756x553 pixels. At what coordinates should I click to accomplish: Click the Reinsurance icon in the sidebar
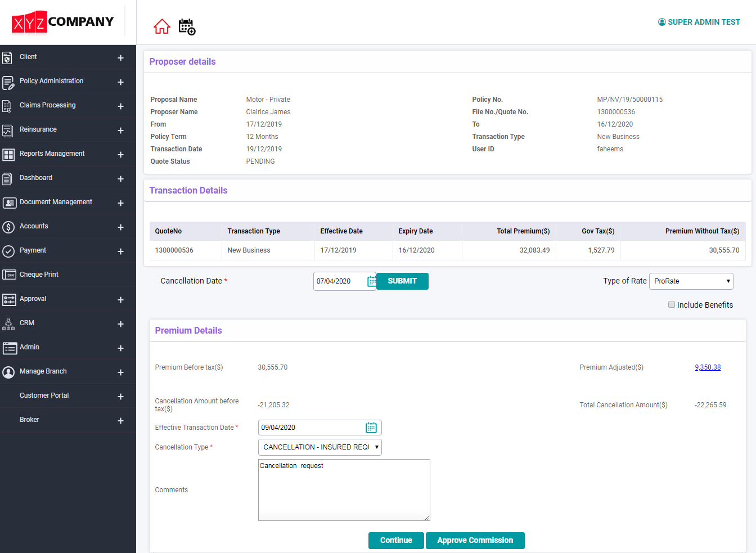click(8, 129)
